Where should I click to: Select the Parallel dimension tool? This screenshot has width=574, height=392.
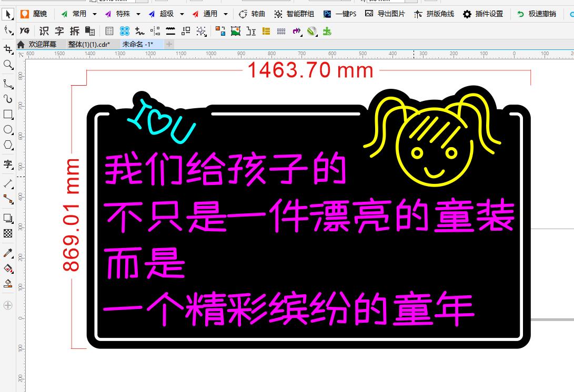pyautogui.click(x=8, y=183)
